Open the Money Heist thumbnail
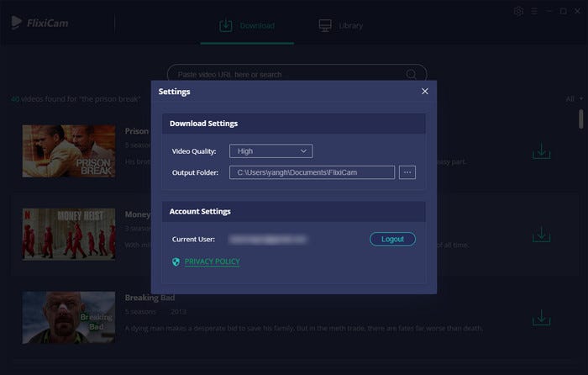The image size is (588, 375). [x=69, y=235]
